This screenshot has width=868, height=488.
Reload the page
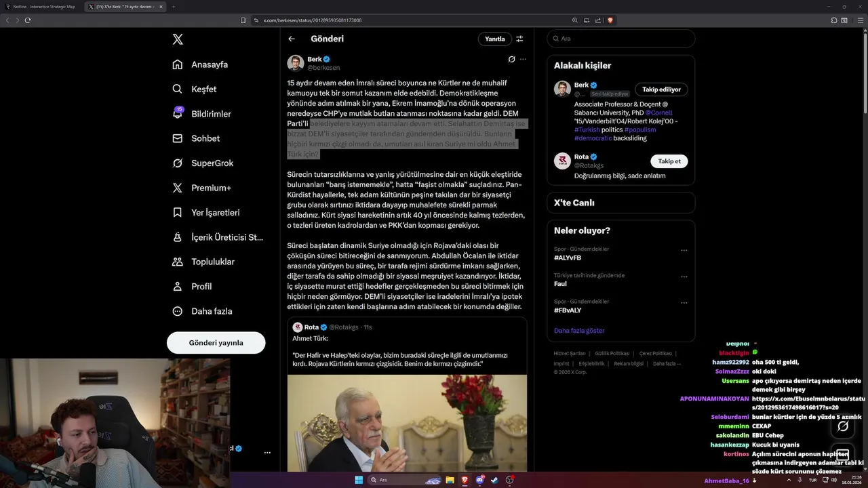click(x=28, y=20)
